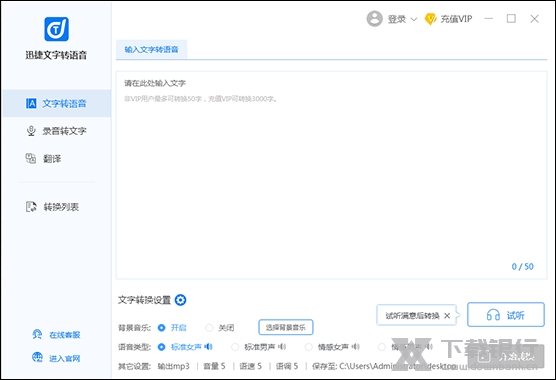
Task: Click the 语速 5 setting
Action: [251, 366]
